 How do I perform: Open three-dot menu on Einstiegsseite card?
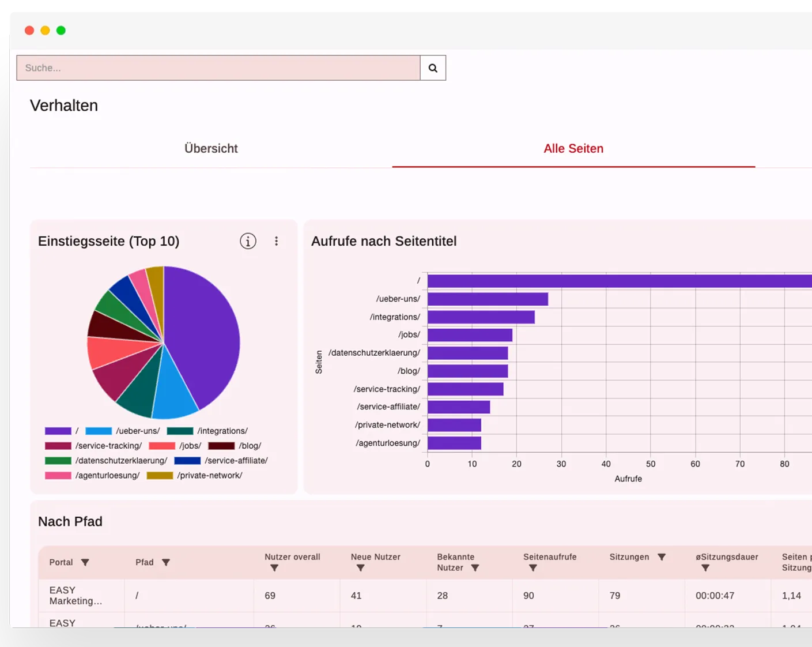[277, 241]
